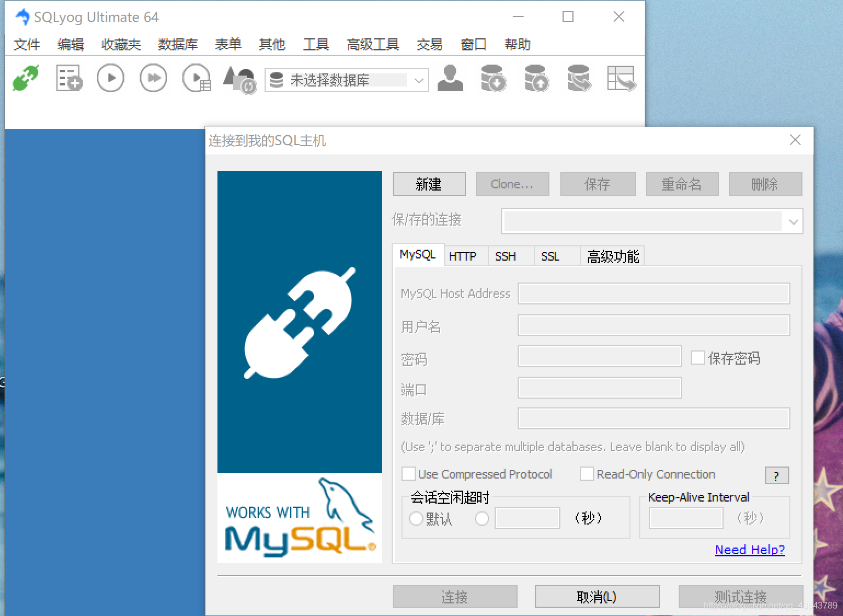The width and height of the screenshot is (843, 616).
Task: Click the Keep-Alive Interval field
Action: [686, 518]
